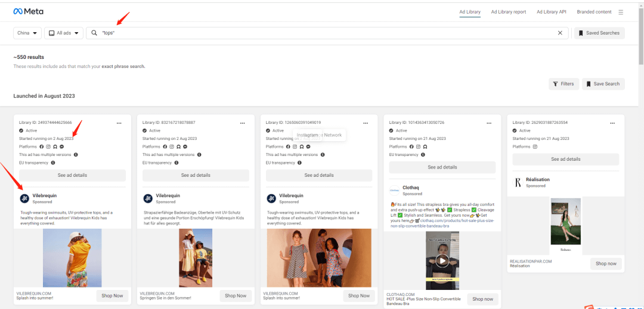The width and height of the screenshot is (644, 309).
Task: Clear the search field with the X icon
Action: (560, 33)
